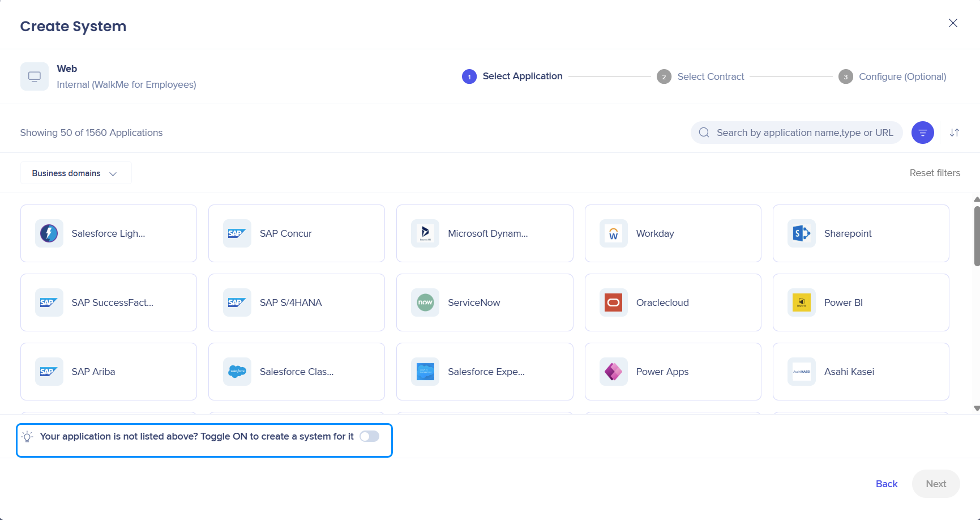Choose the Microsoft Dynamics icon
The image size is (980, 520).
coord(425,233)
